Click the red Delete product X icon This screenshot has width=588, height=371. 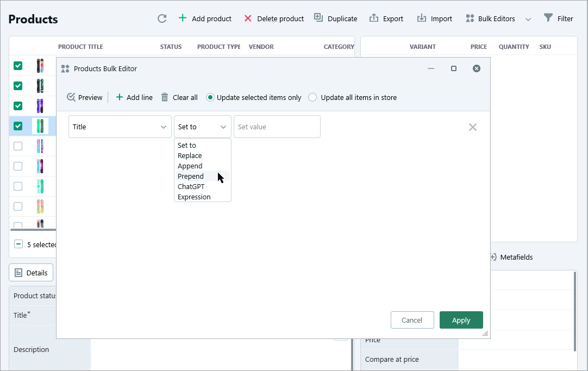tap(247, 18)
